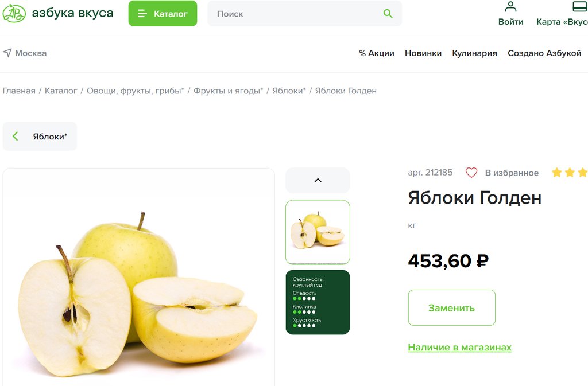588x386 pixels.
Task: Click the search magnifier icon
Action: point(388,14)
